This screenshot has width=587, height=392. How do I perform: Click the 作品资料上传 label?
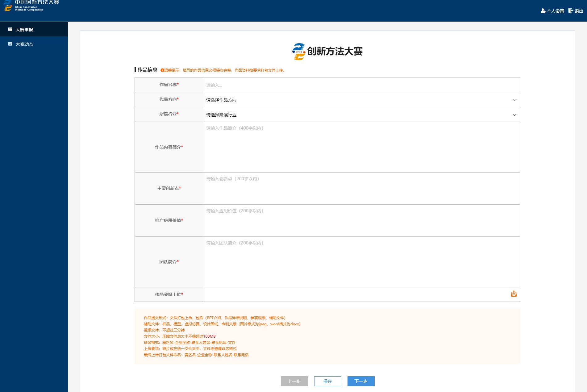click(169, 294)
